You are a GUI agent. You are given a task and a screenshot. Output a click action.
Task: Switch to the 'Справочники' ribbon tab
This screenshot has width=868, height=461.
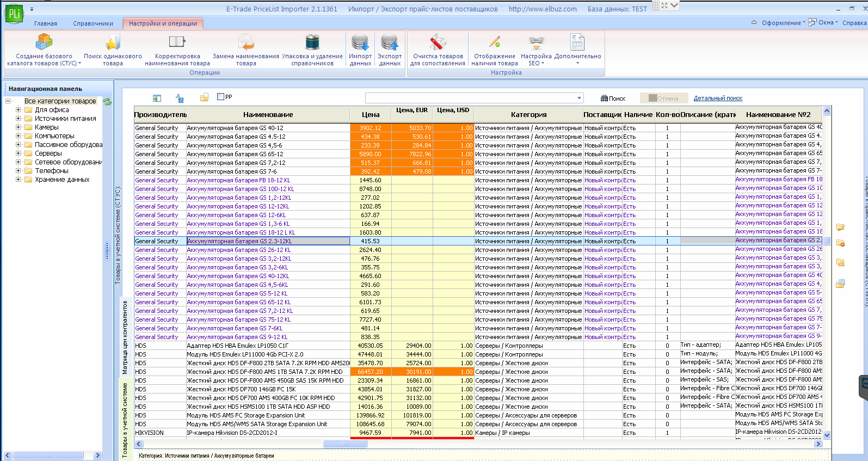pos(93,23)
